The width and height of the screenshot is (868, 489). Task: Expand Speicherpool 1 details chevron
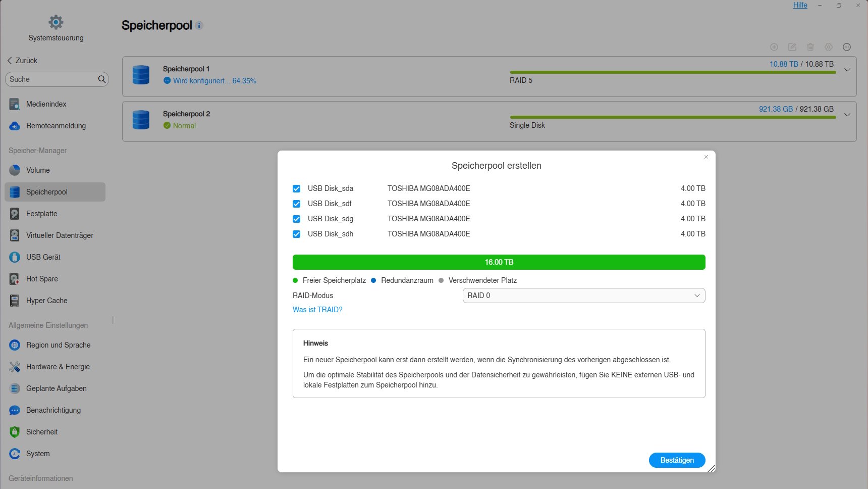pyautogui.click(x=847, y=70)
